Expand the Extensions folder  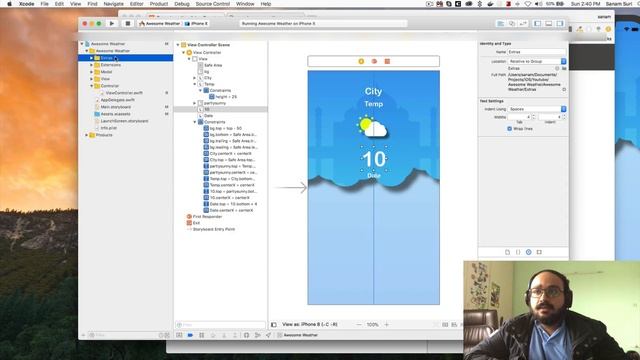coord(91,65)
